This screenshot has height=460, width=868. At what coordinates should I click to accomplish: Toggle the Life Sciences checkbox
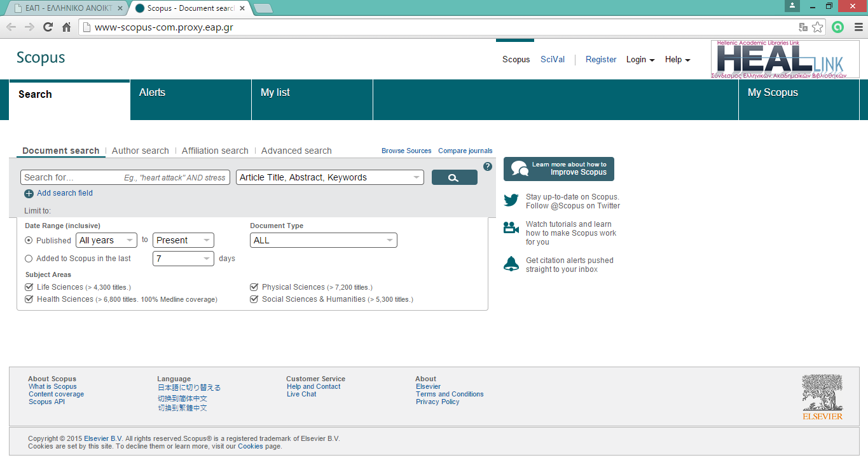pos(29,287)
